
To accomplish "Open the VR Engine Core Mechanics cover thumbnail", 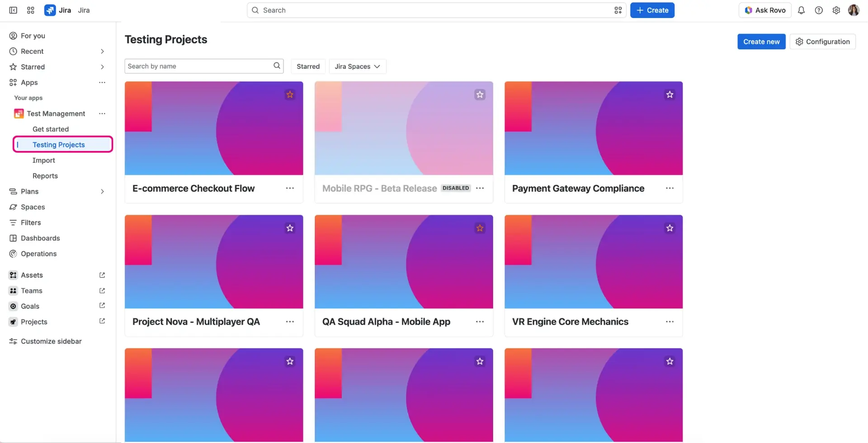I will point(594,262).
